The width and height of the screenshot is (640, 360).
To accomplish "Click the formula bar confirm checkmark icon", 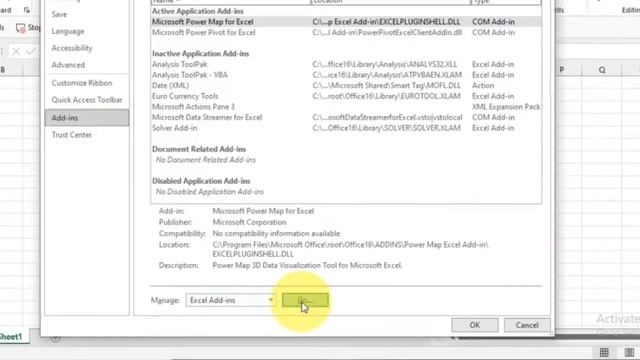I will (x=31, y=51).
